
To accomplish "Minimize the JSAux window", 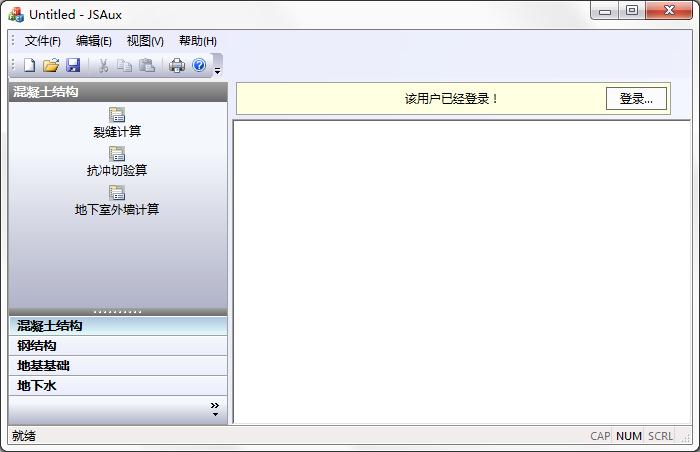I will [x=605, y=11].
